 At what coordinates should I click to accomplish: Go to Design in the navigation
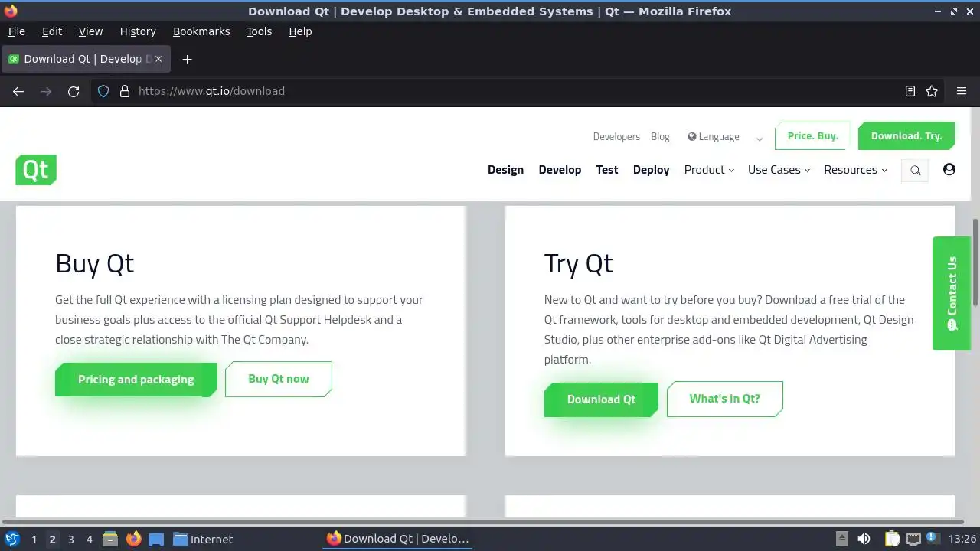[505, 170]
